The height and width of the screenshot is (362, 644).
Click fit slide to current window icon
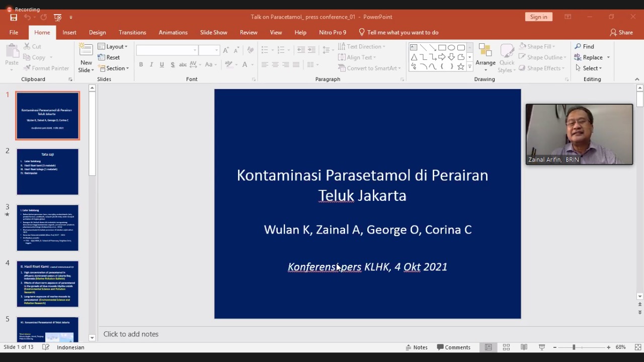click(x=637, y=347)
